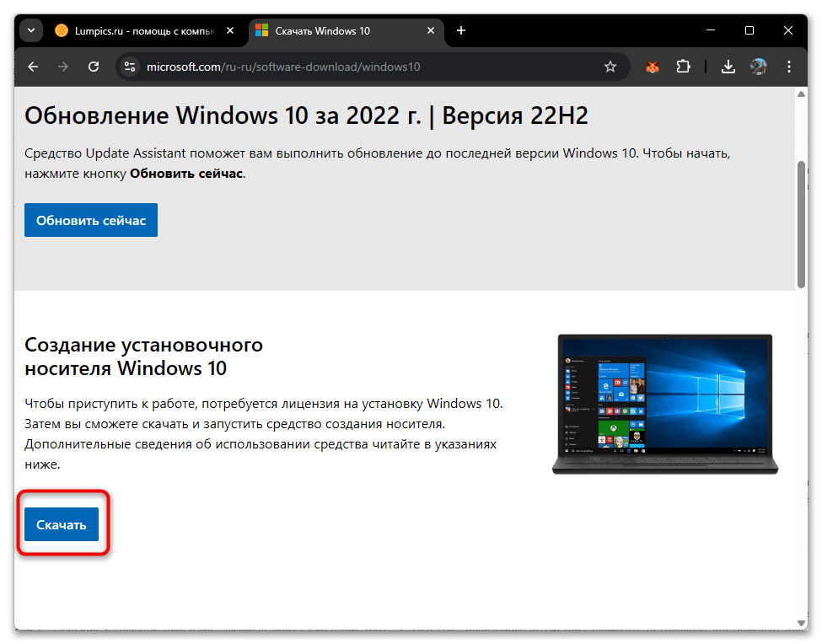Click the Скачать button
The image size is (822, 644).
(62, 524)
